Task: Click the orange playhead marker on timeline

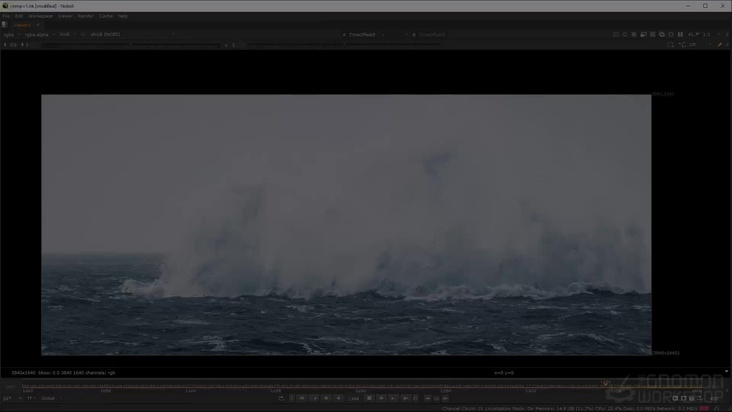Action: (605, 383)
